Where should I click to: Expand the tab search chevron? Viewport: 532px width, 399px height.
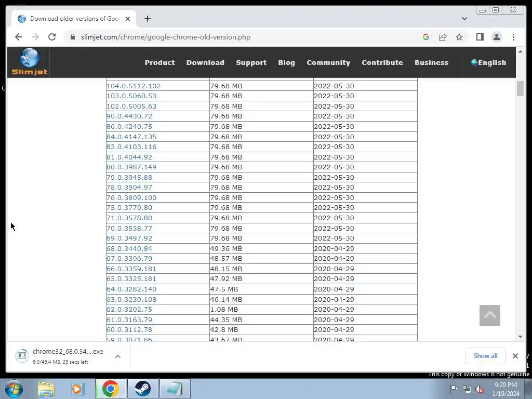tap(464, 19)
